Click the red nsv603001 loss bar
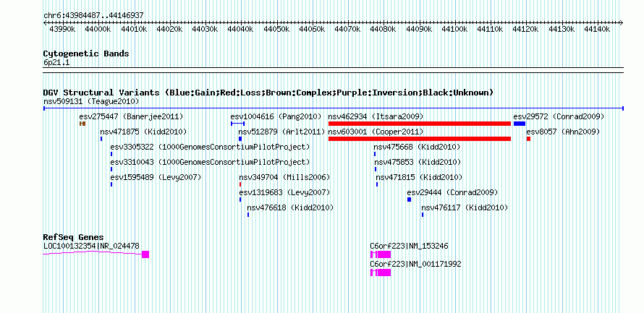644x313 pixels. pos(420,139)
